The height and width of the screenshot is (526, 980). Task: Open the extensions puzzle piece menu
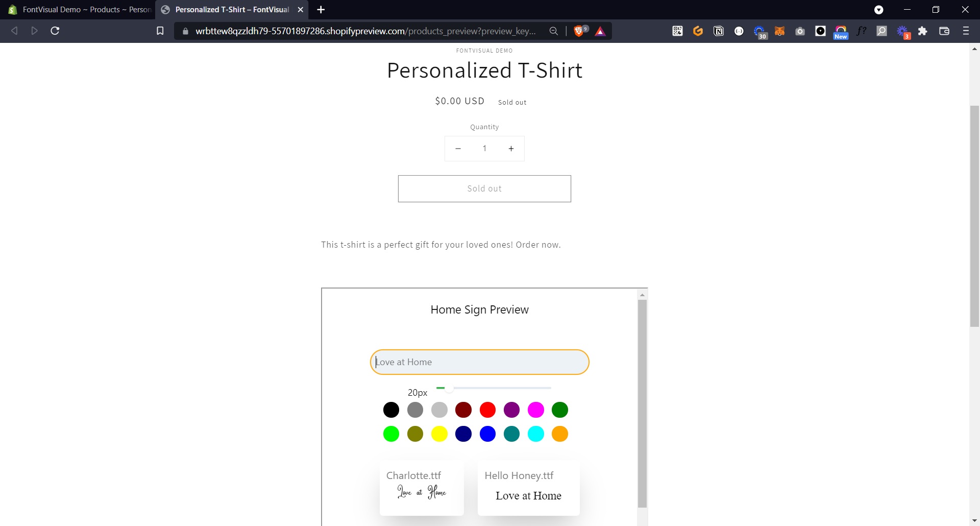tap(922, 31)
